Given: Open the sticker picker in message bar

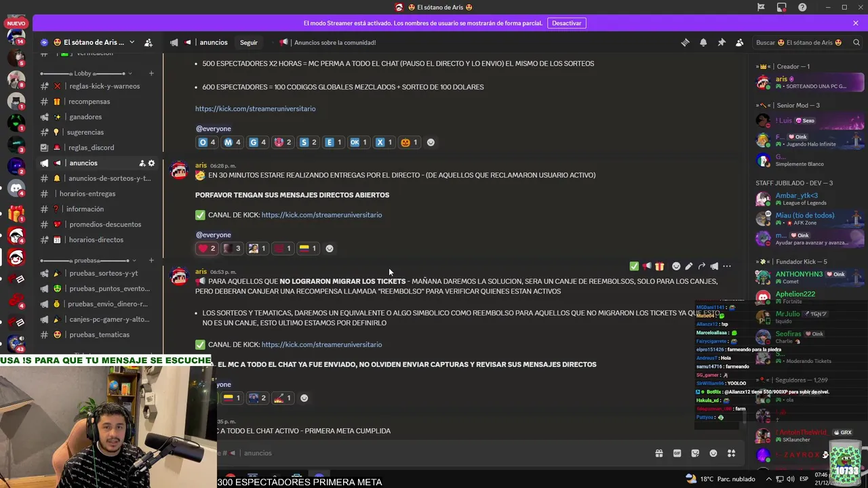Looking at the screenshot, I should coord(695,453).
